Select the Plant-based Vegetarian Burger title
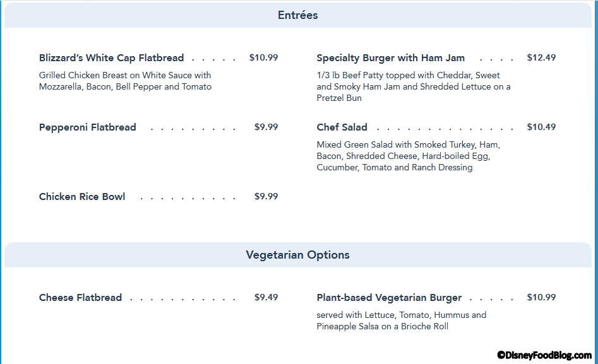598x364 pixels. [x=389, y=298]
